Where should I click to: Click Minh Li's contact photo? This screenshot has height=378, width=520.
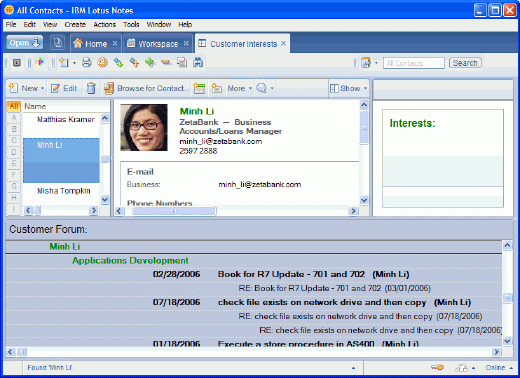[144, 127]
